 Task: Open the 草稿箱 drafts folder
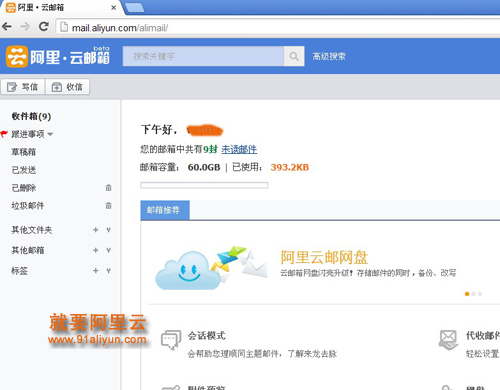[x=24, y=152]
